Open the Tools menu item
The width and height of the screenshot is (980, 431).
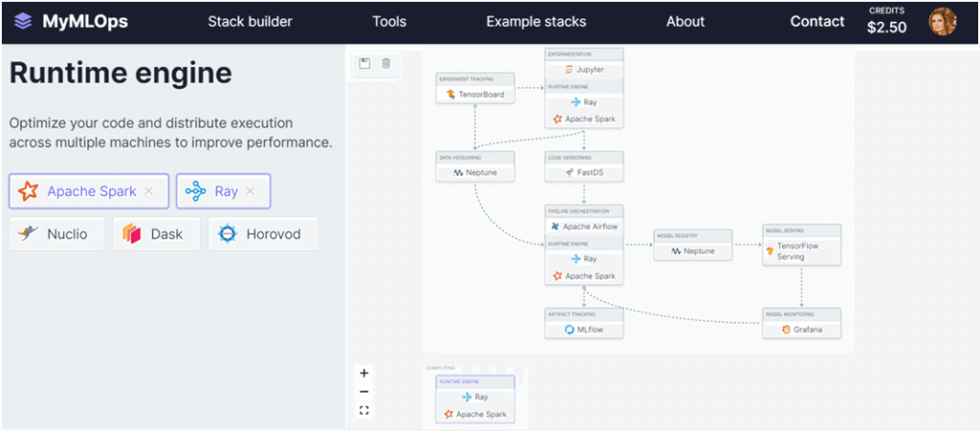389,21
